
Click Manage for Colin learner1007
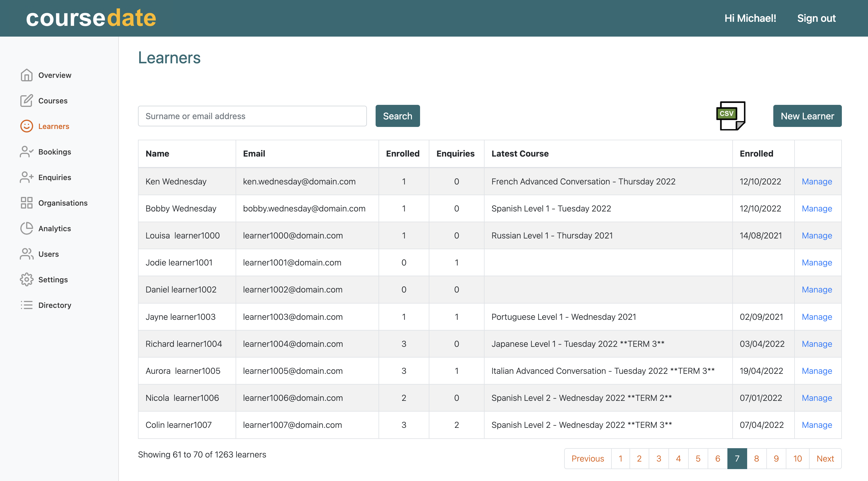click(x=817, y=425)
